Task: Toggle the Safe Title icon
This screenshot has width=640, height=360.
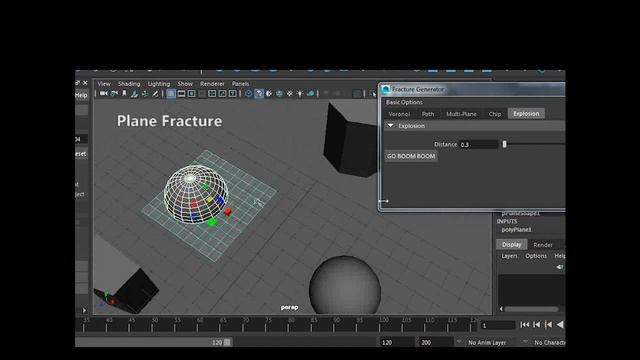Action: click(x=233, y=94)
